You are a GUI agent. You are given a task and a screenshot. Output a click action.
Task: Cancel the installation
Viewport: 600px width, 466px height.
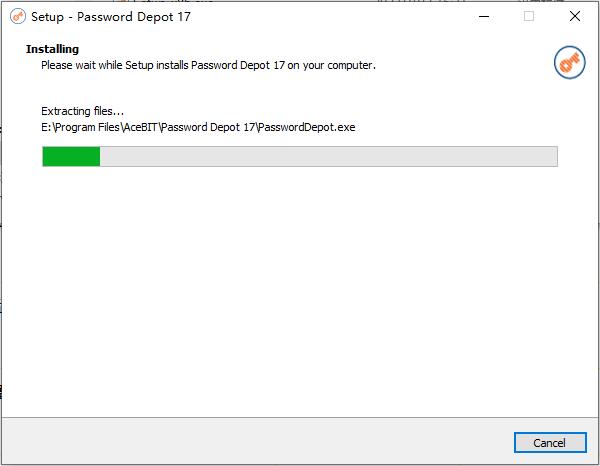click(x=550, y=443)
